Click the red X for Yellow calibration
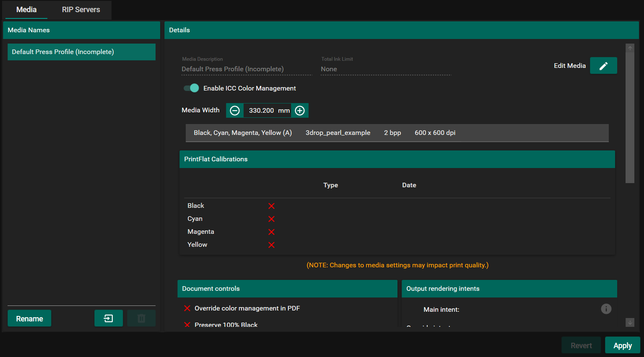Viewport: 644px width, 357px height. click(x=271, y=245)
